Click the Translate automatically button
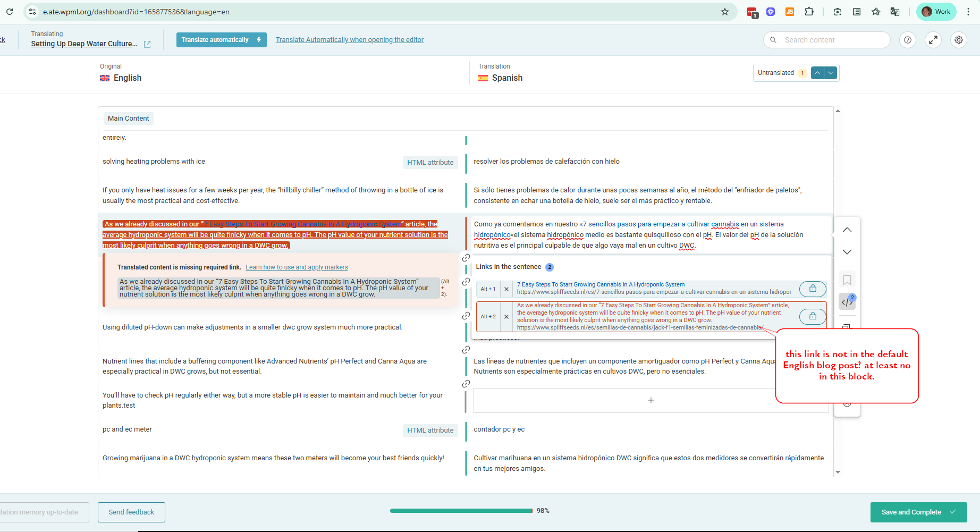This screenshot has height=532, width=980. [x=221, y=40]
